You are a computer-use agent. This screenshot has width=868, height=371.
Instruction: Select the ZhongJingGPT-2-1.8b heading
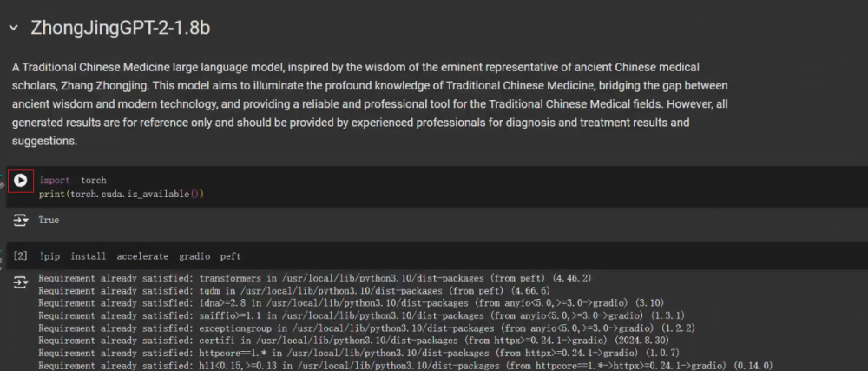pos(120,28)
